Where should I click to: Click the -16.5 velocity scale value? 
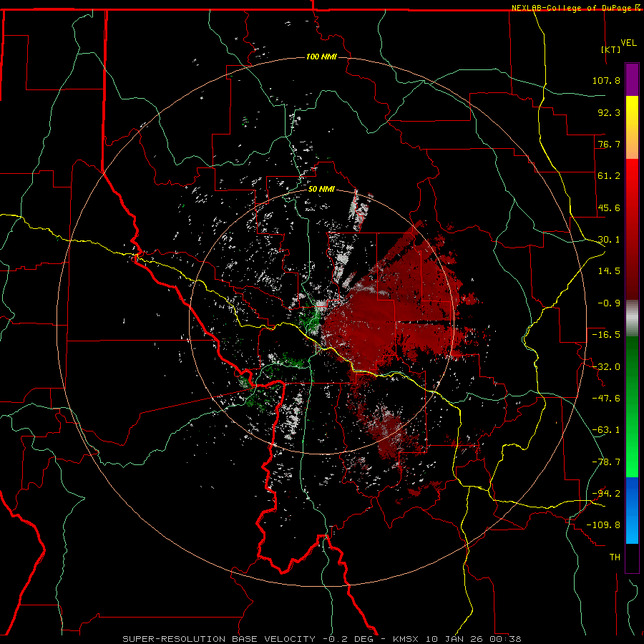pyautogui.click(x=606, y=335)
